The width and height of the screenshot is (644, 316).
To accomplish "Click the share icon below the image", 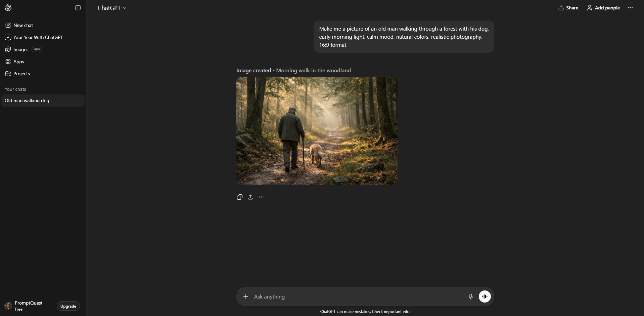I will coord(250,197).
